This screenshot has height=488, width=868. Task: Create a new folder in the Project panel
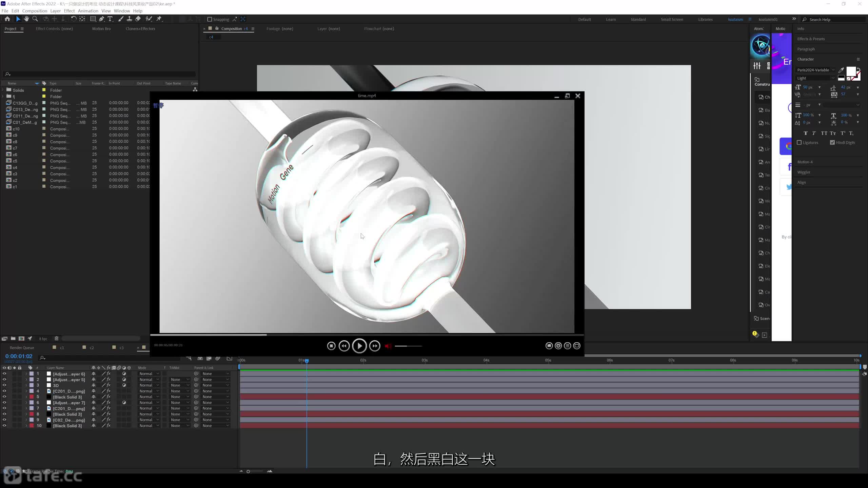[x=13, y=339]
